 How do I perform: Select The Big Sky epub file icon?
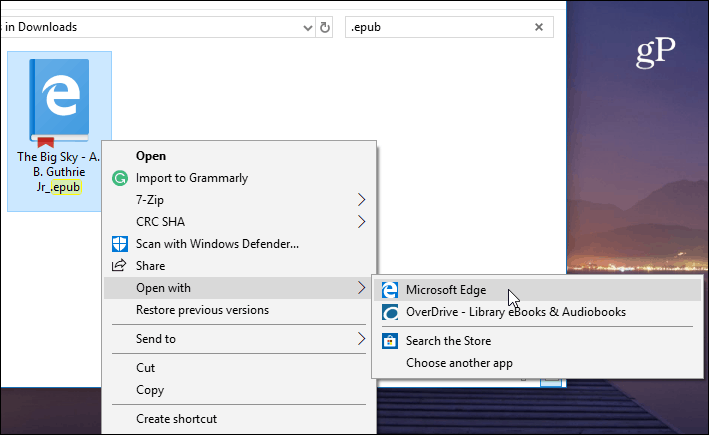point(59,103)
